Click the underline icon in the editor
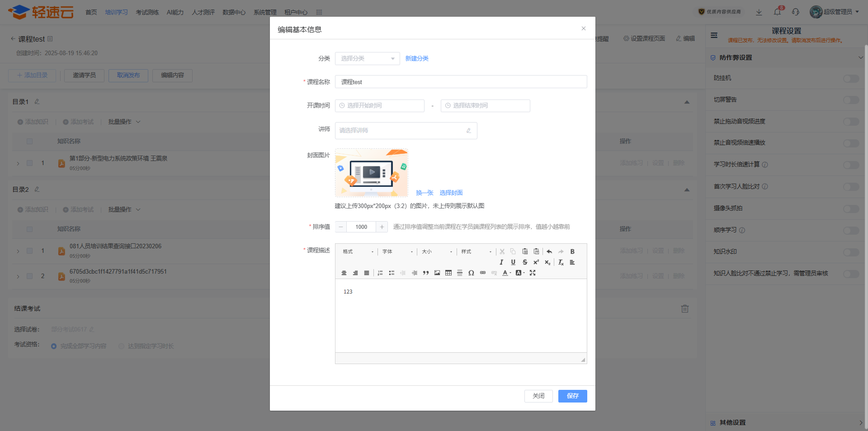The width and height of the screenshot is (868, 431). click(x=513, y=262)
